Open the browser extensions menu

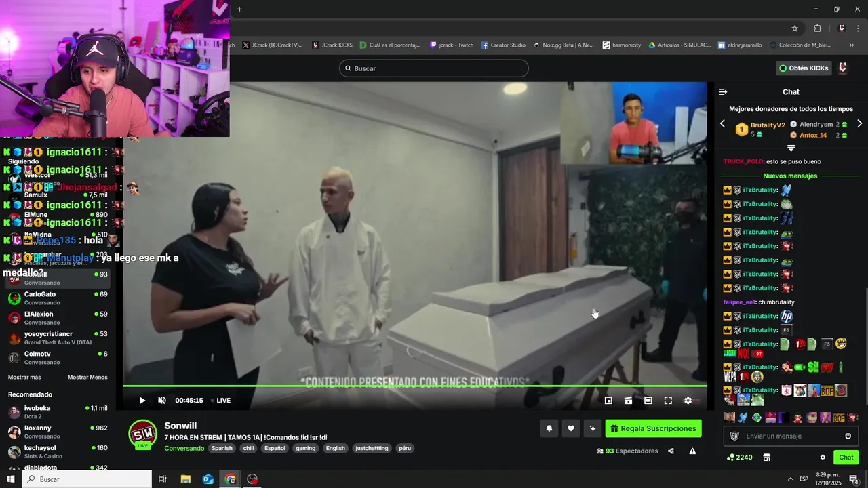(817, 28)
